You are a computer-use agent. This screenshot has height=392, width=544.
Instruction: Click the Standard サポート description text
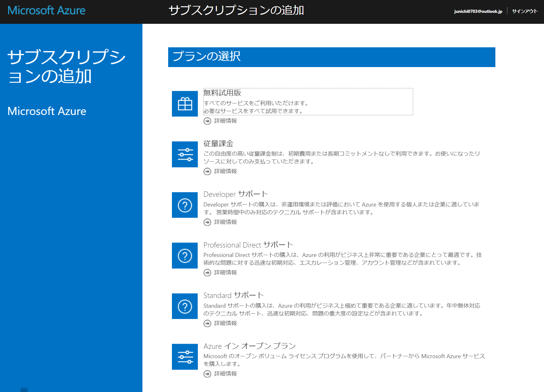(x=342, y=310)
